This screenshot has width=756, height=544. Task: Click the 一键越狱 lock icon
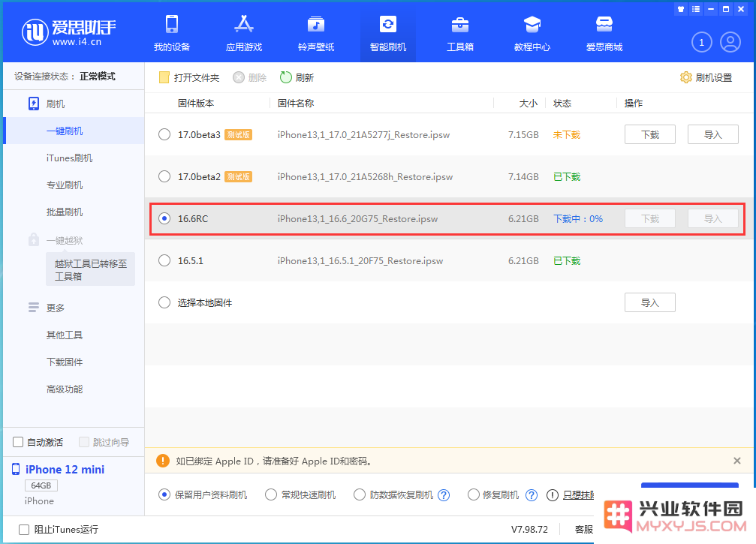click(x=33, y=239)
